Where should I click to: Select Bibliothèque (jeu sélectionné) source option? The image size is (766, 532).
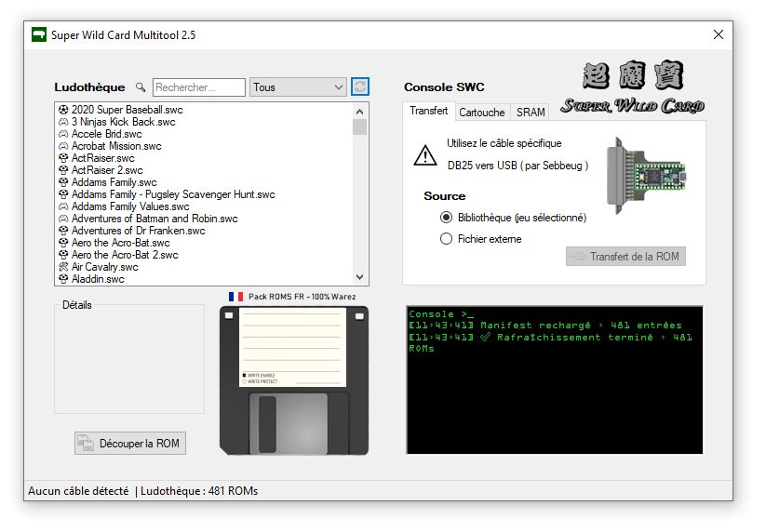513,218
